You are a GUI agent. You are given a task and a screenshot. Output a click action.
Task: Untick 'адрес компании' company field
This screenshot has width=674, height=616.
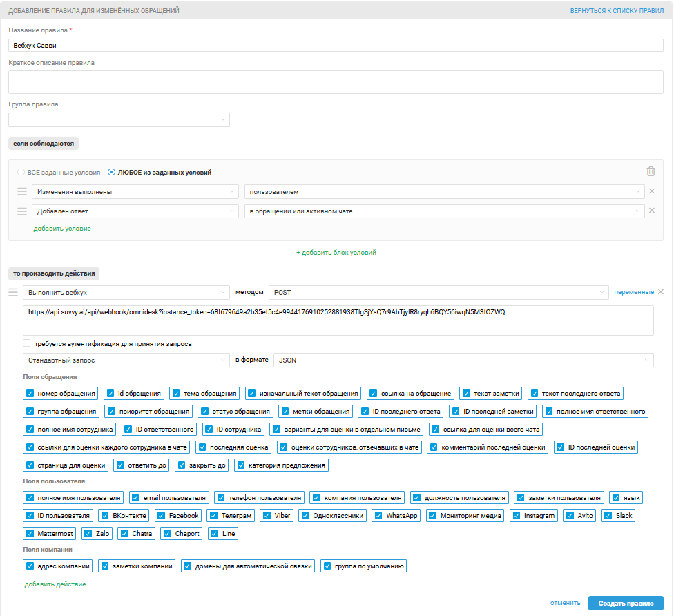coord(30,566)
